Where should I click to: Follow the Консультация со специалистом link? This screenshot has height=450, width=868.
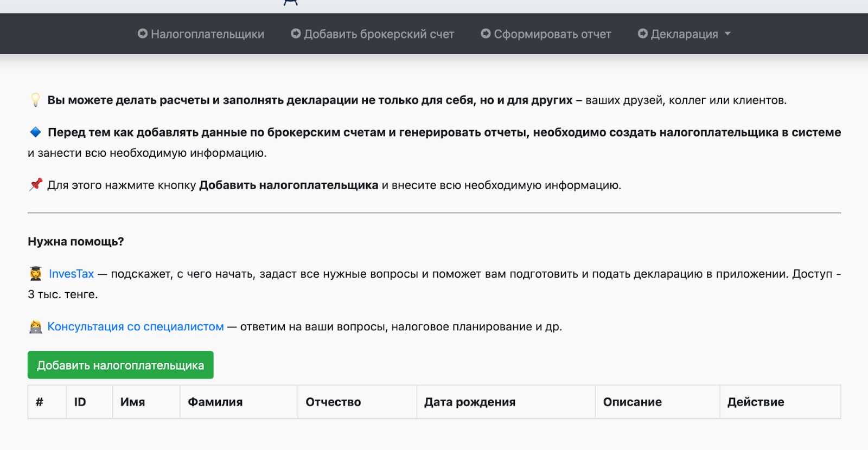135,326
